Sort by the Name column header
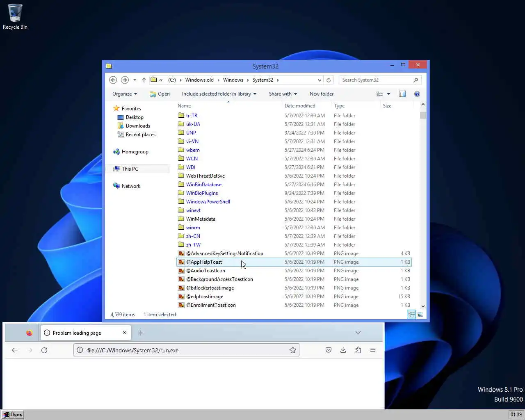This screenshot has width=525, height=420. (229, 106)
